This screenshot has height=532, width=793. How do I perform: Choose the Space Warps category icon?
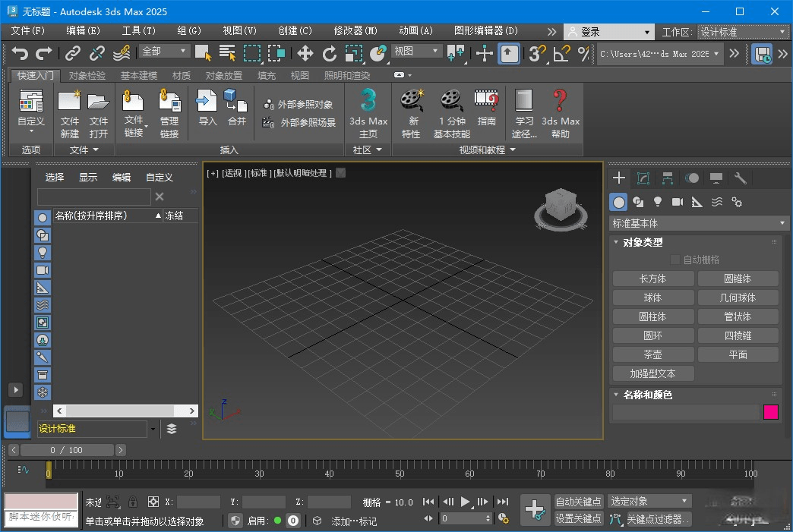click(x=716, y=202)
